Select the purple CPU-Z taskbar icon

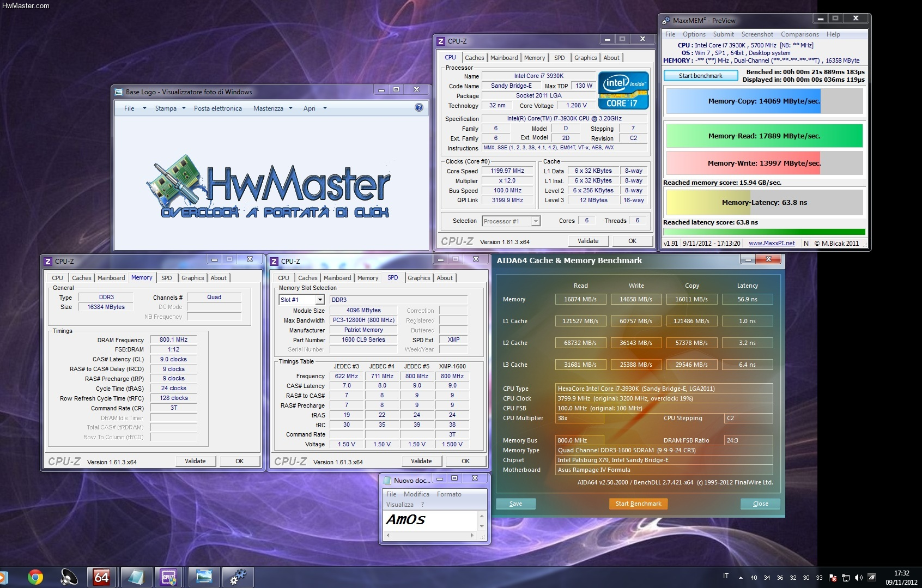click(x=169, y=577)
